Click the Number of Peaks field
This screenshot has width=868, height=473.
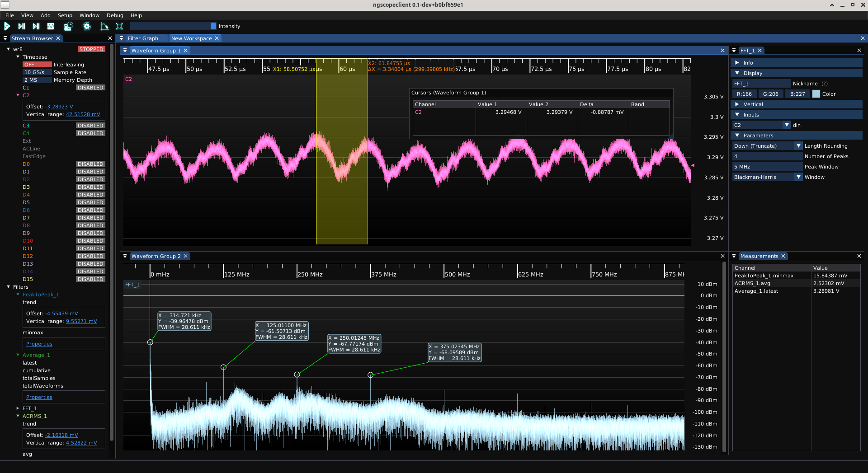coord(767,156)
